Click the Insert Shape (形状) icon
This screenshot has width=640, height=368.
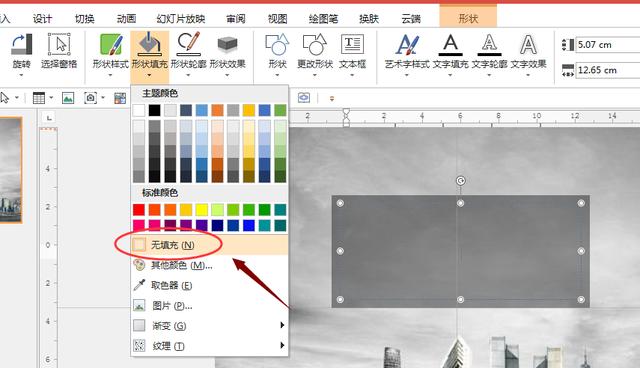(277, 44)
